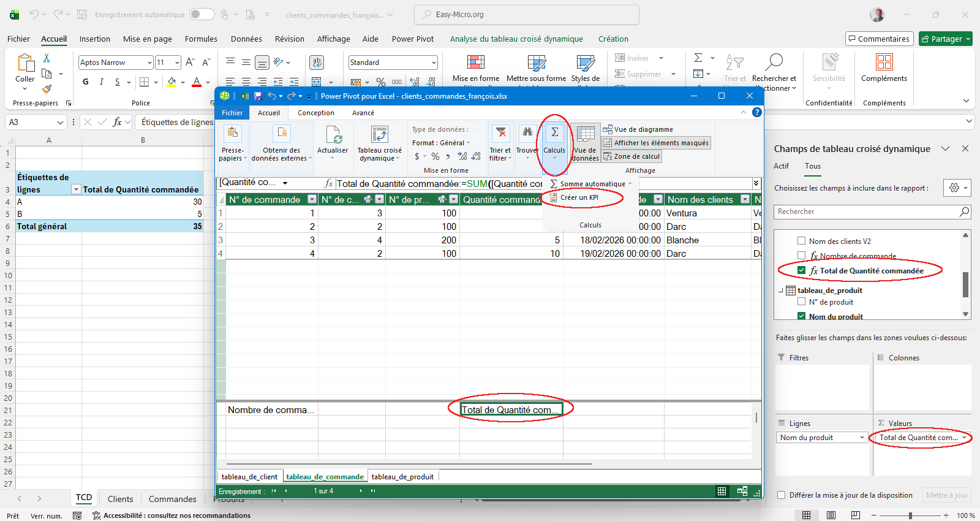The width and height of the screenshot is (980, 521).
Task: Uncheck the Total de Quantité commandée field
Action: (801, 270)
